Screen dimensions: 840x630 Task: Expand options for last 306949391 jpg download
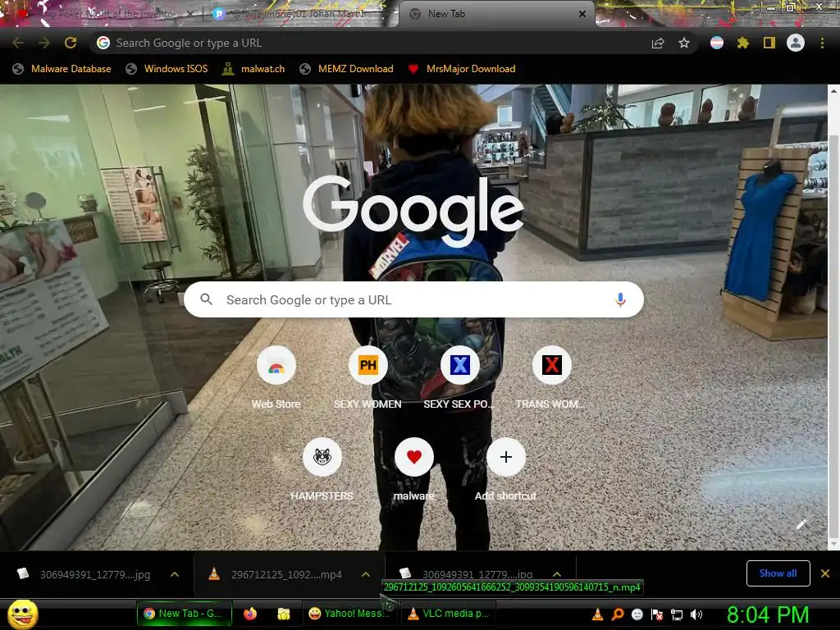(557, 574)
